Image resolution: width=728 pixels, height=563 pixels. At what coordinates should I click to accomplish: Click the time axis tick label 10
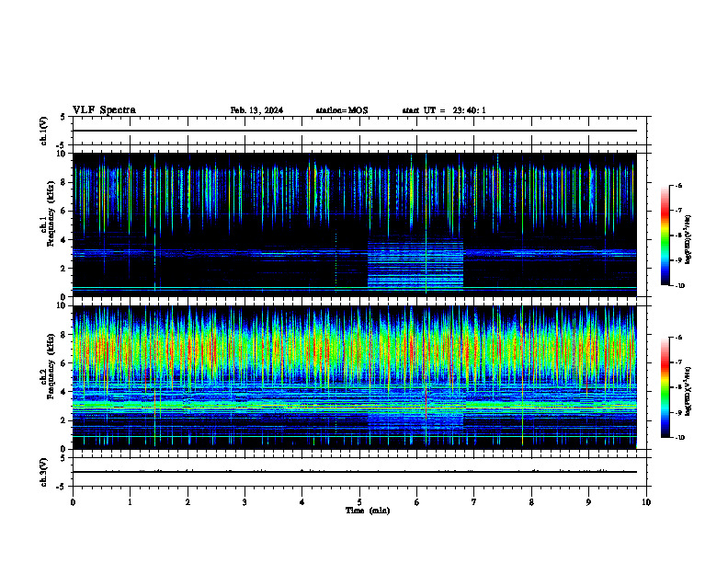[x=646, y=502]
